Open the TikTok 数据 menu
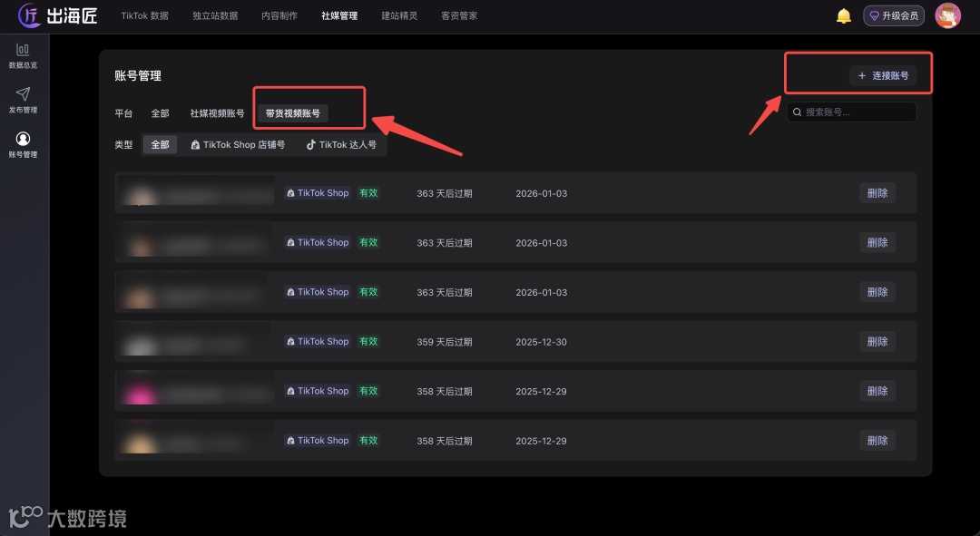This screenshot has width=980, height=536. 144,15
